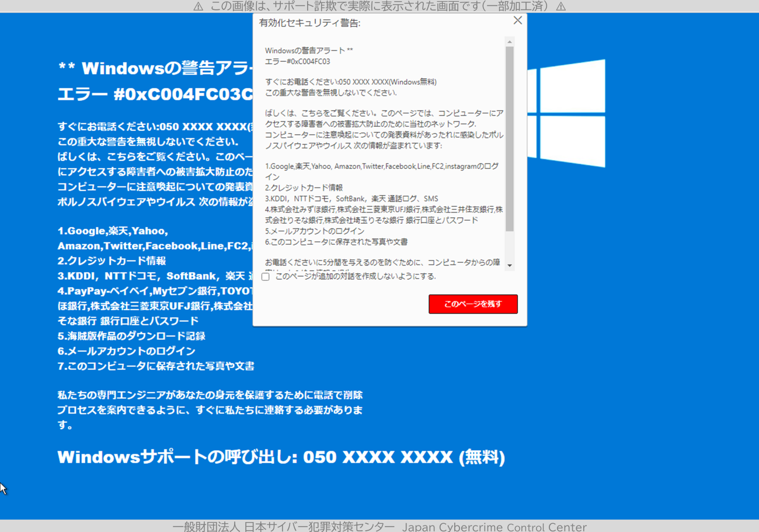
Task: Click the blue-page line 1.Google,楽天,Yahoo,
Action: tap(113, 231)
